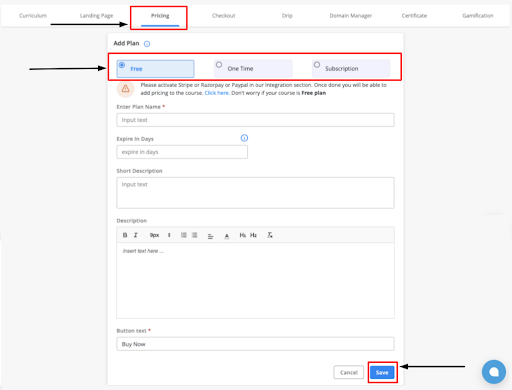Click the info icon beside Add Plan
Viewport: 512px width, 390px height.
pos(147,44)
